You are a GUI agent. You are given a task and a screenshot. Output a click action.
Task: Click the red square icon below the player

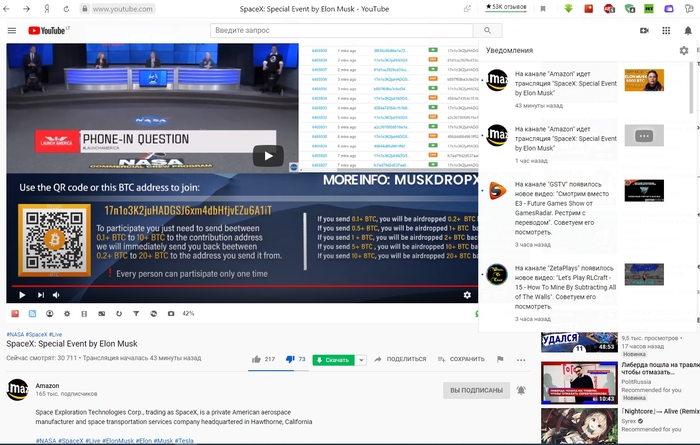click(15, 314)
